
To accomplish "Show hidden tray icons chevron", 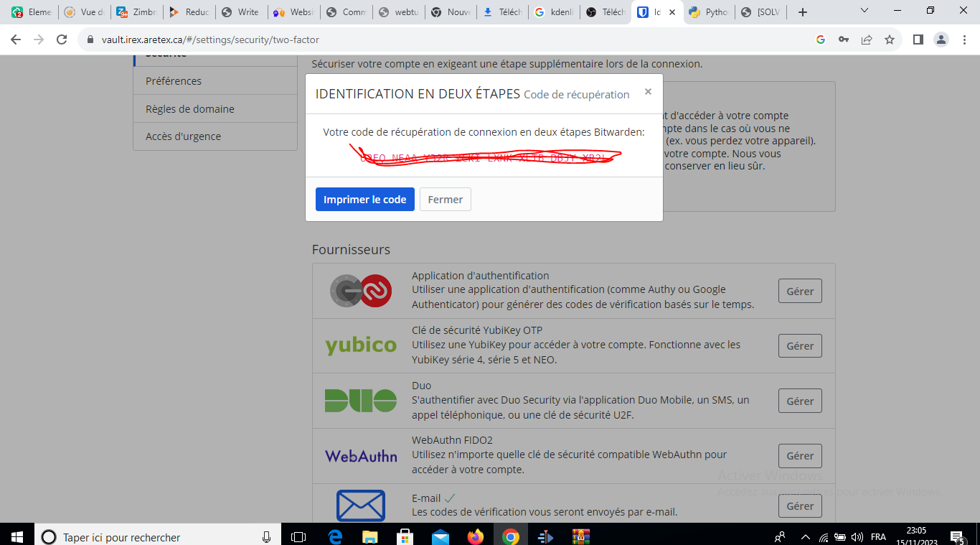I will 805,536.
